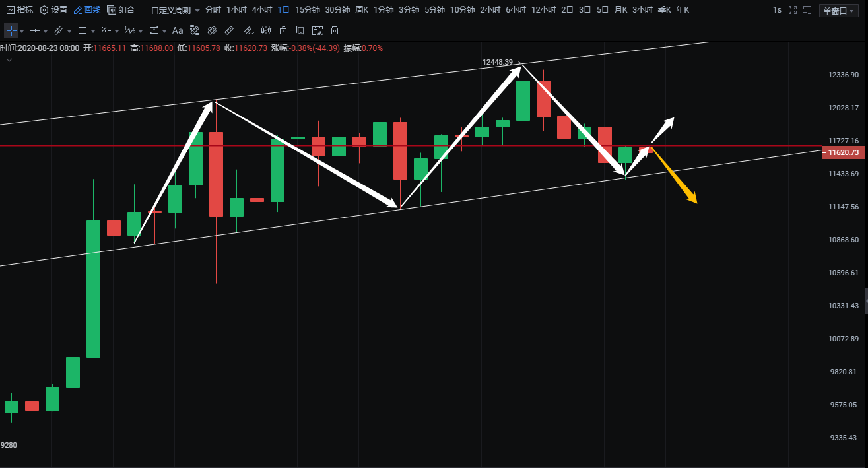The height and width of the screenshot is (468, 868).
Task: Click the red 11620.73 current price label
Action: [843, 152]
